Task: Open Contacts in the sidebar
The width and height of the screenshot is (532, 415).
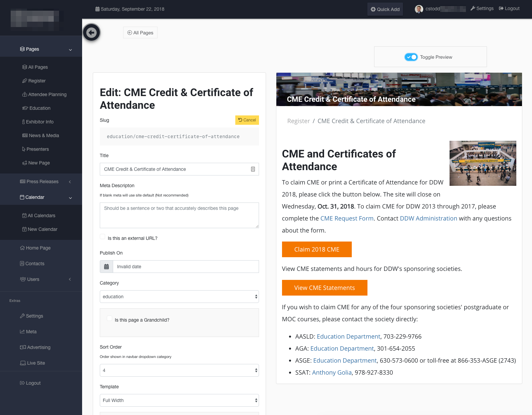Action: [x=32, y=264]
